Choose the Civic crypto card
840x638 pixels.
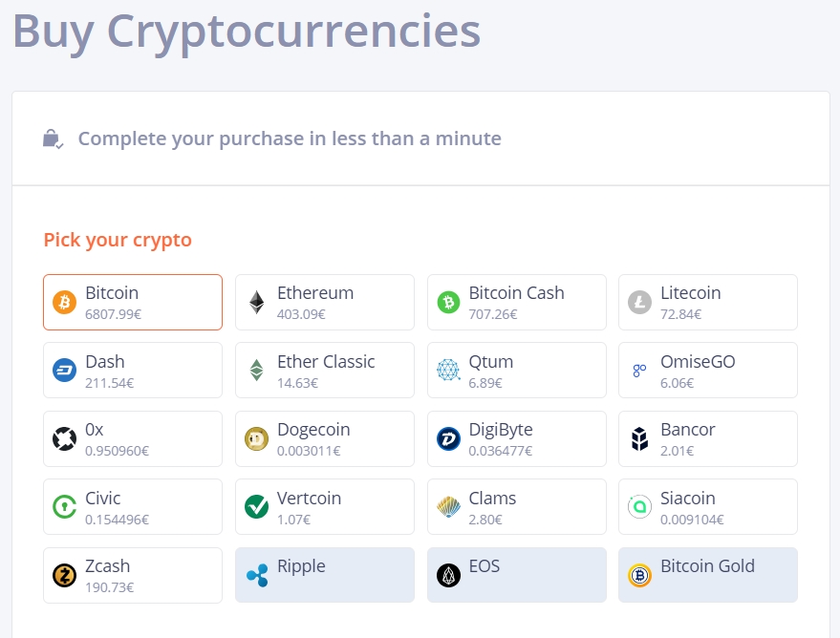pos(133,507)
